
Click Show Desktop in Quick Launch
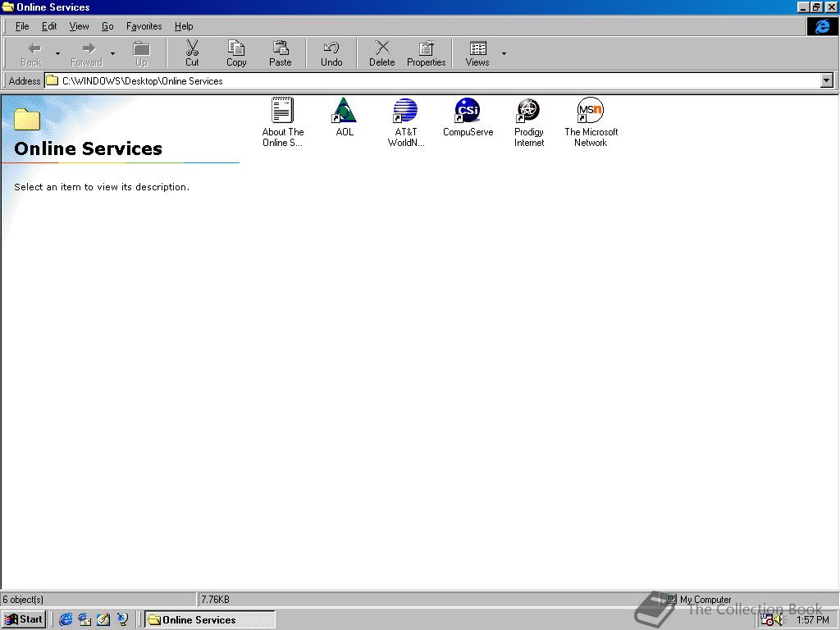pyautogui.click(x=103, y=619)
